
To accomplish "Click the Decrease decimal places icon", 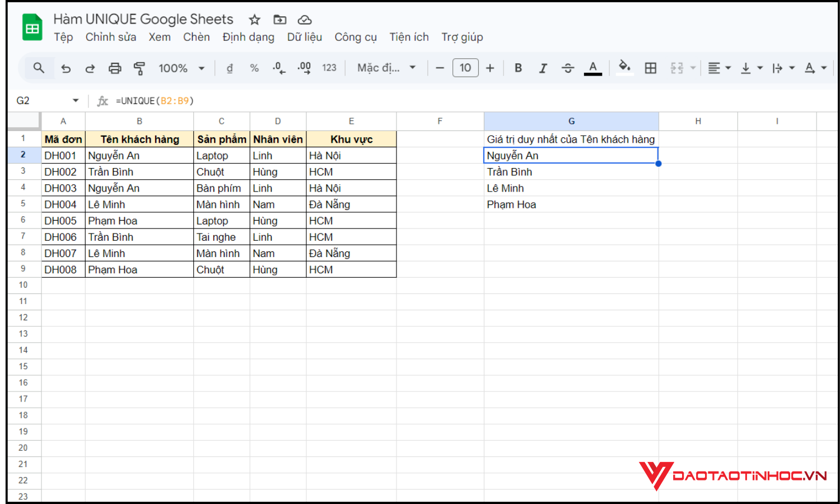I will [278, 68].
